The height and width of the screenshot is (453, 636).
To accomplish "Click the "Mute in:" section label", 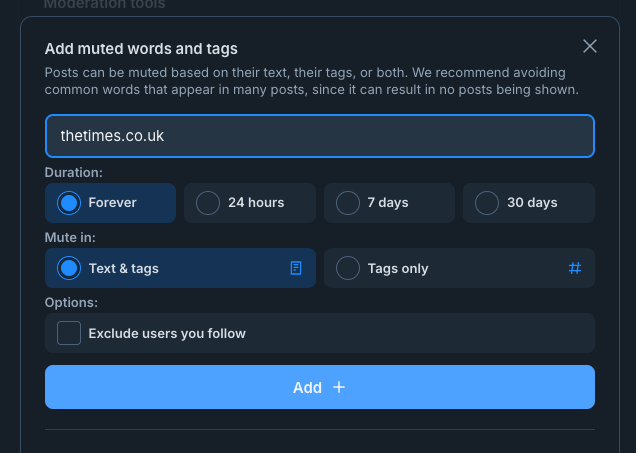I will coord(70,237).
